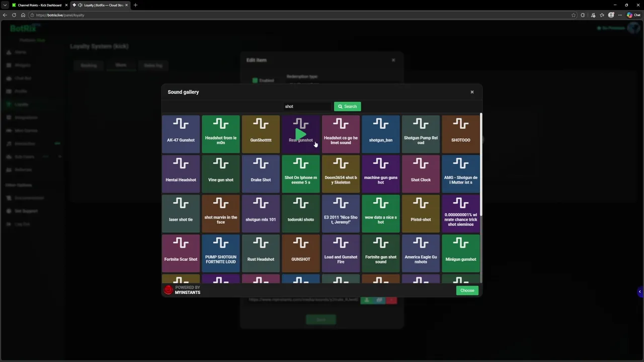Focus the sound search input field

[307, 107]
